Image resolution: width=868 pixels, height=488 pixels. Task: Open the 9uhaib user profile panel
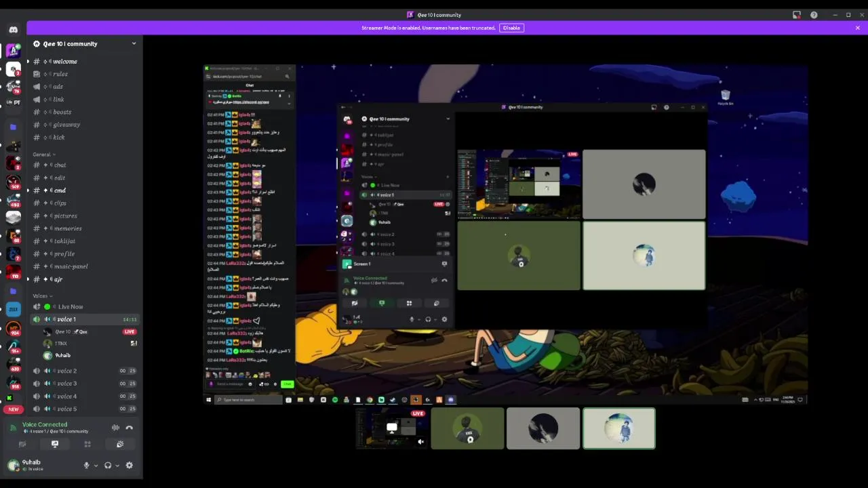pyautogui.click(x=41, y=466)
